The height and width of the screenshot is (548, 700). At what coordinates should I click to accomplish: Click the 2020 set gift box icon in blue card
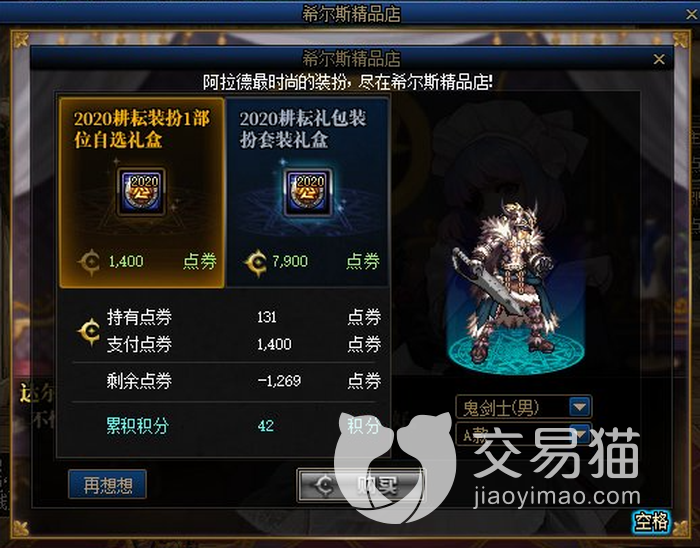(x=308, y=192)
